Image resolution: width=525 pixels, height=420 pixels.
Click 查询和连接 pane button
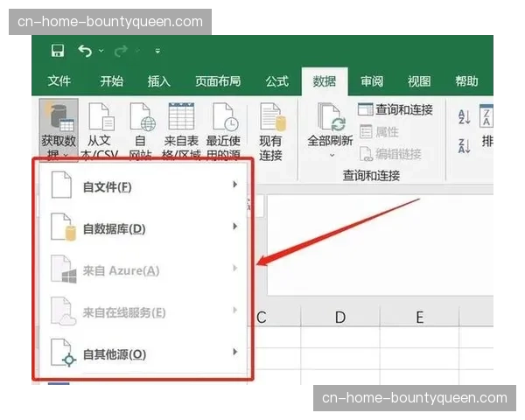tap(395, 109)
